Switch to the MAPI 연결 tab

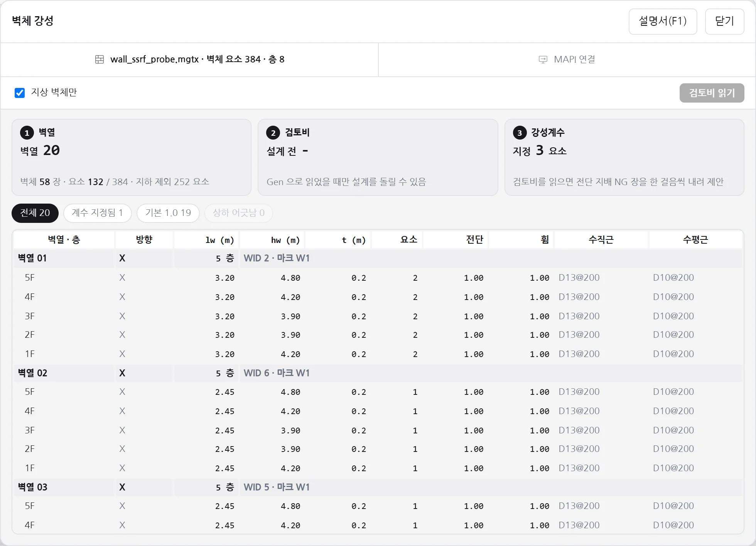pyautogui.click(x=567, y=59)
